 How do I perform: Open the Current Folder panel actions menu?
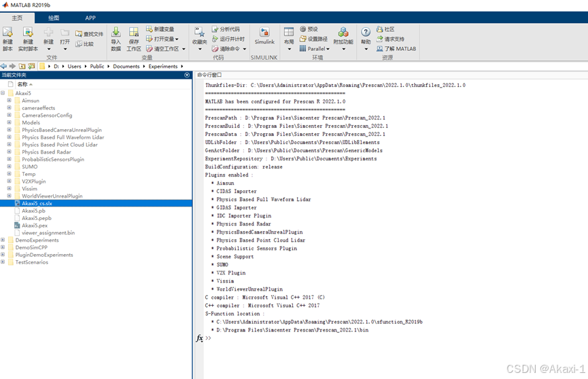point(187,75)
